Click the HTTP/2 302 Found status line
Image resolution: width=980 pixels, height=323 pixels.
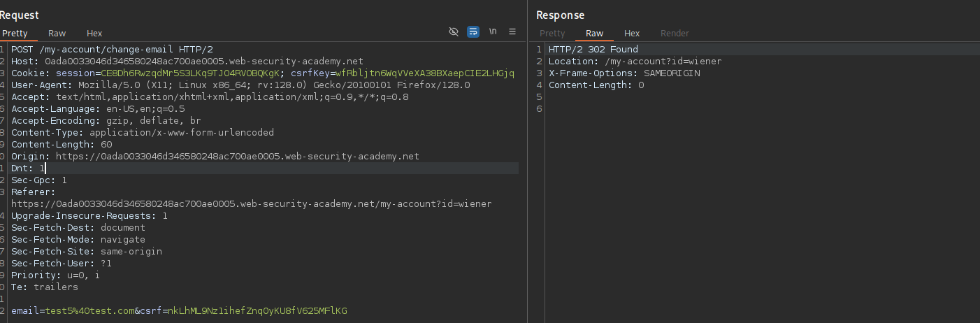point(593,49)
